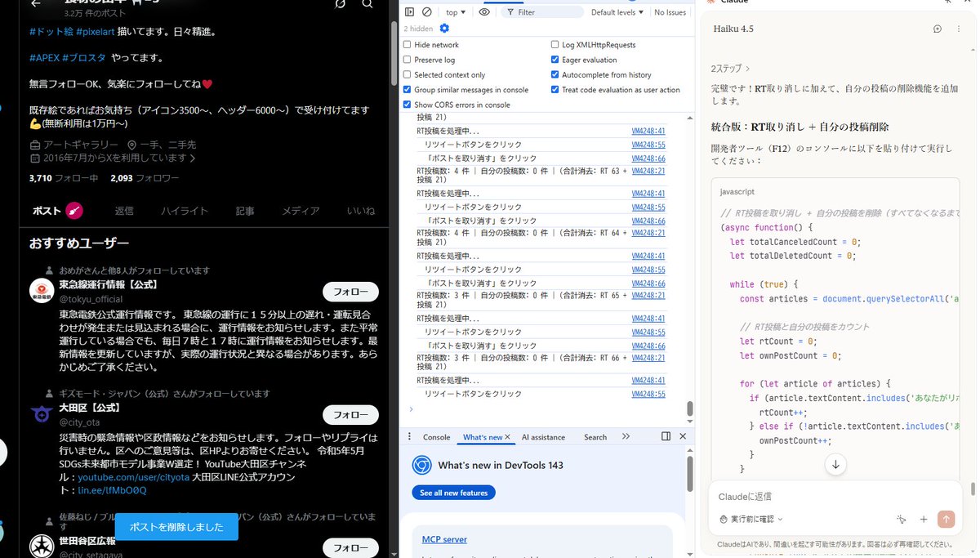Open live expression with the eye icon

point(483,11)
